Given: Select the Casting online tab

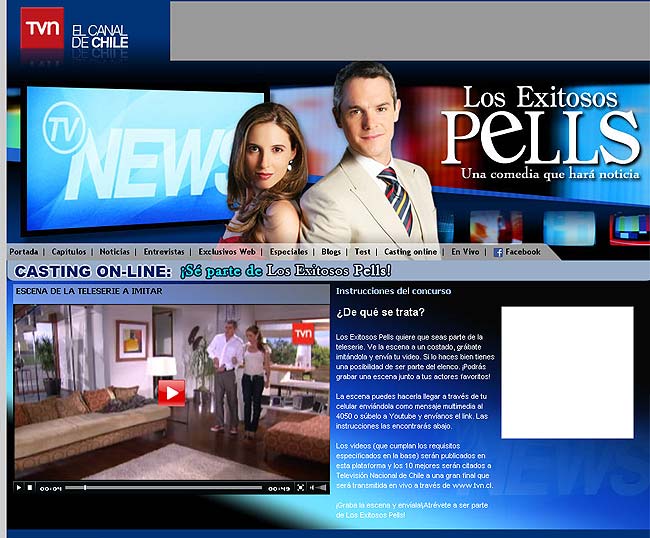Looking at the screenshot, I should [x=410, y=252].
